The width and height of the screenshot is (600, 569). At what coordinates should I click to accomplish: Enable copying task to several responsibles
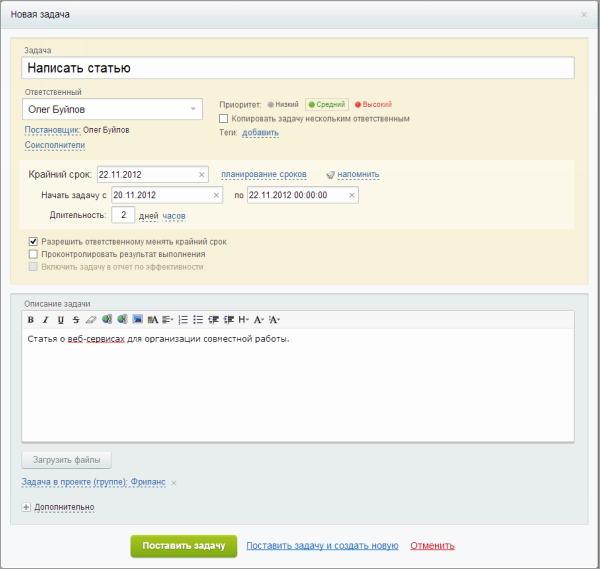tap(224, 118)
